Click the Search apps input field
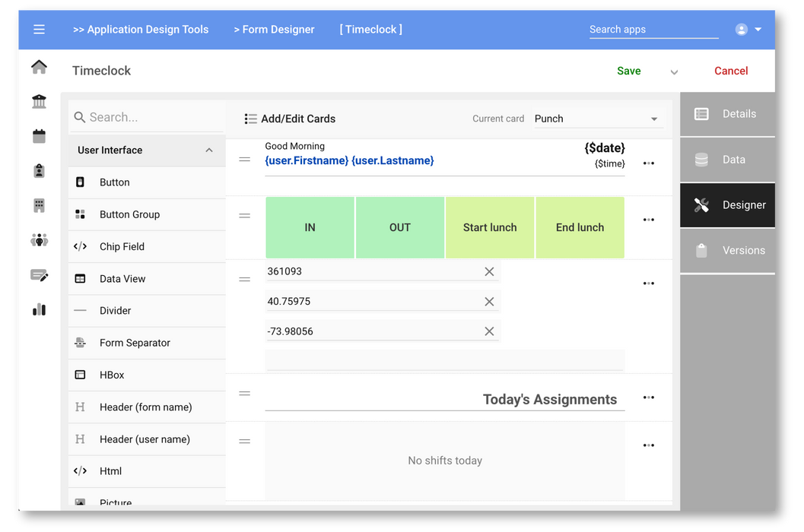The image size is (804, 532). click(653, 30)
